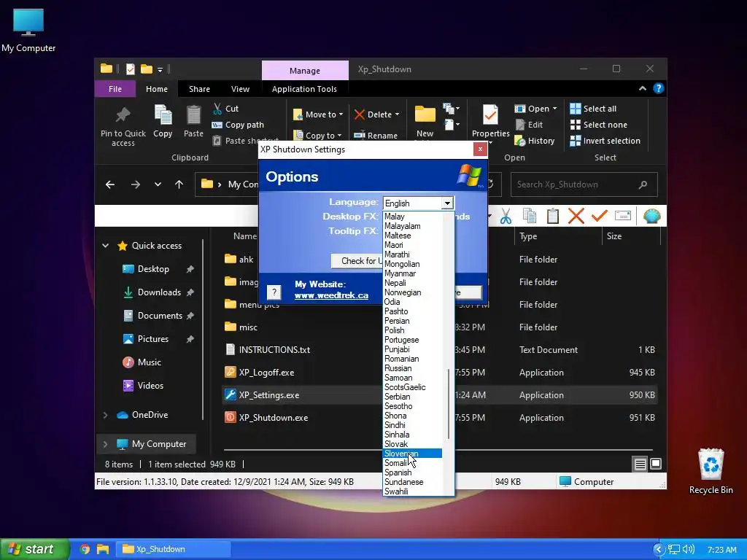Open the Application Tools tab
Viewport: 747px width, 560px height.
tap(304, 89)
